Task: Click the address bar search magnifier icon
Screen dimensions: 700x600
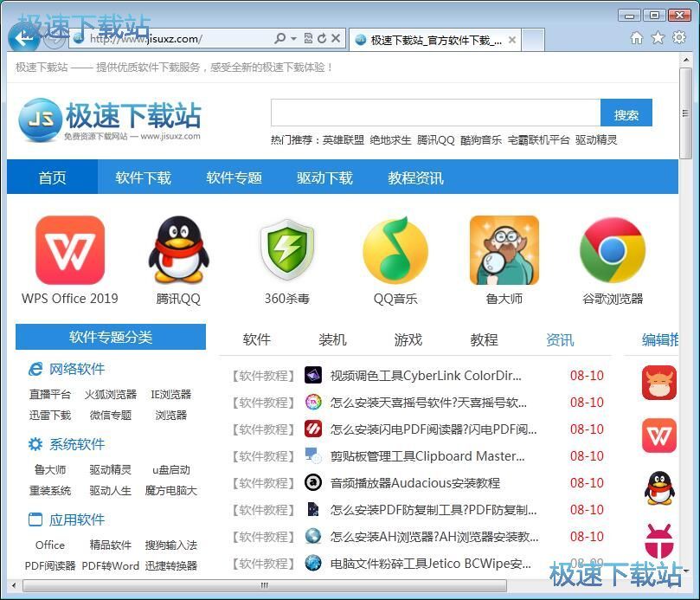Action: 279,38
